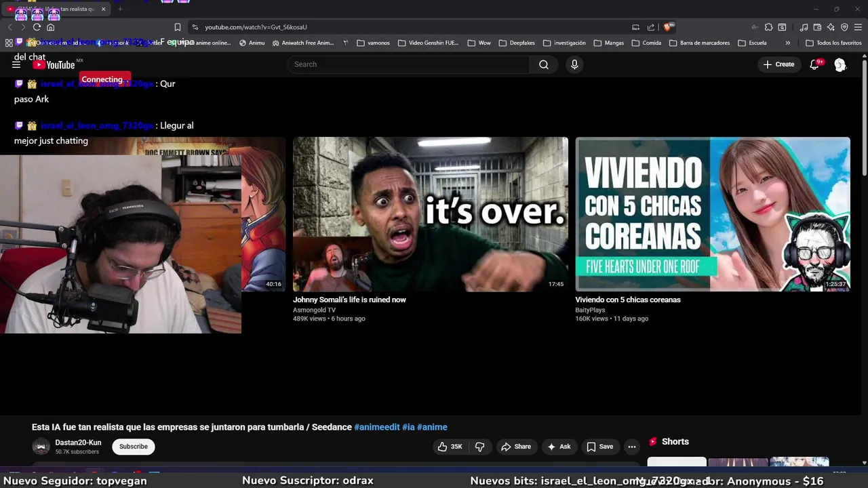Open the Dastan20-Kun channel name link

78,443
